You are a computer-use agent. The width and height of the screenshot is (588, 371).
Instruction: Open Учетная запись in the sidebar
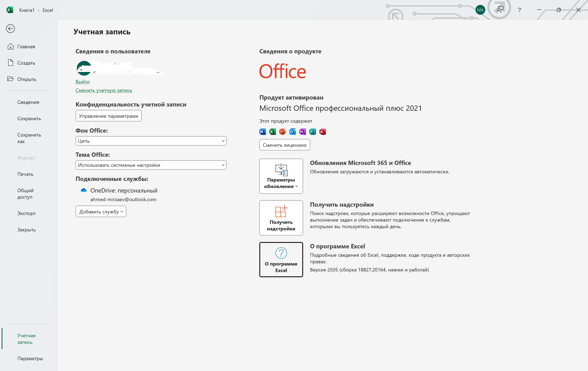click(x=26, y=339)
